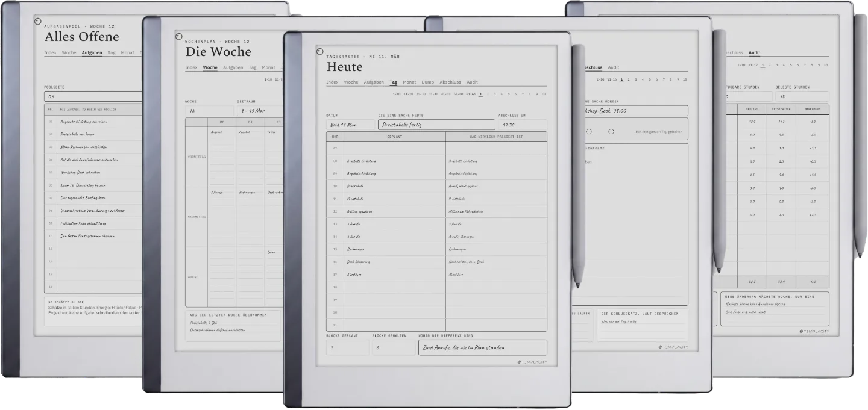Tap the Blöcke gehalten field

(394, 347)
